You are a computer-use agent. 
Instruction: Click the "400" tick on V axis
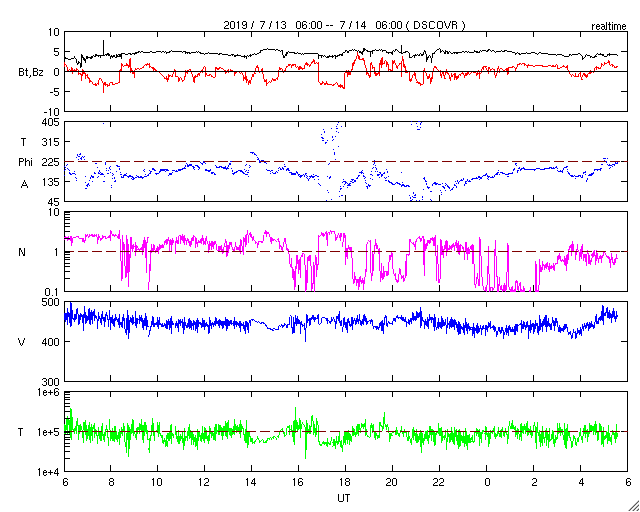pos(51,342)
